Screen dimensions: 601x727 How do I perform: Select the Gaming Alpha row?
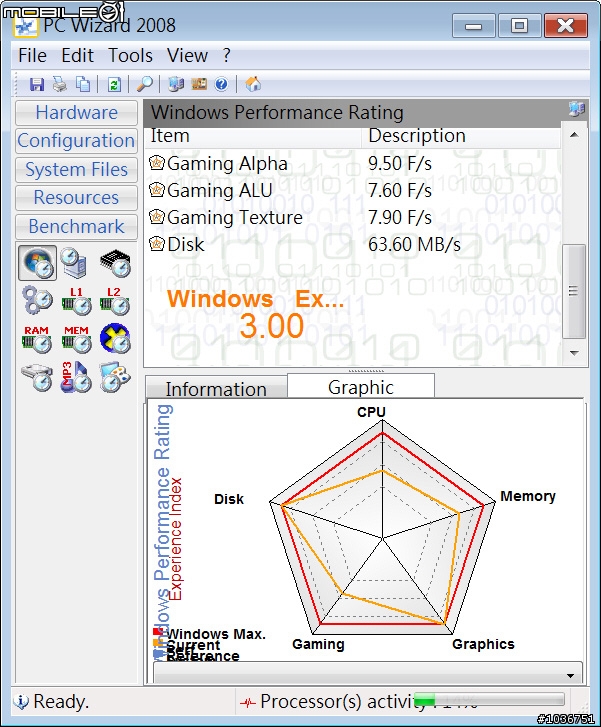pos(352,164)
